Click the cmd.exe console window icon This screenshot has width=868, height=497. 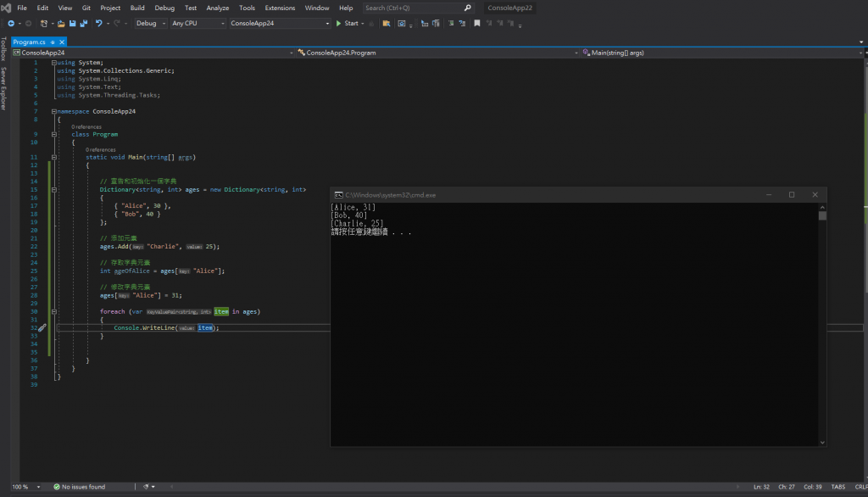(x=338, y=195)
